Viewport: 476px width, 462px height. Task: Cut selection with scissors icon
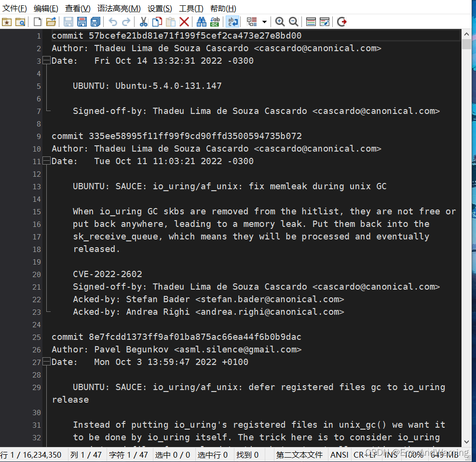(x=143, y=22)
